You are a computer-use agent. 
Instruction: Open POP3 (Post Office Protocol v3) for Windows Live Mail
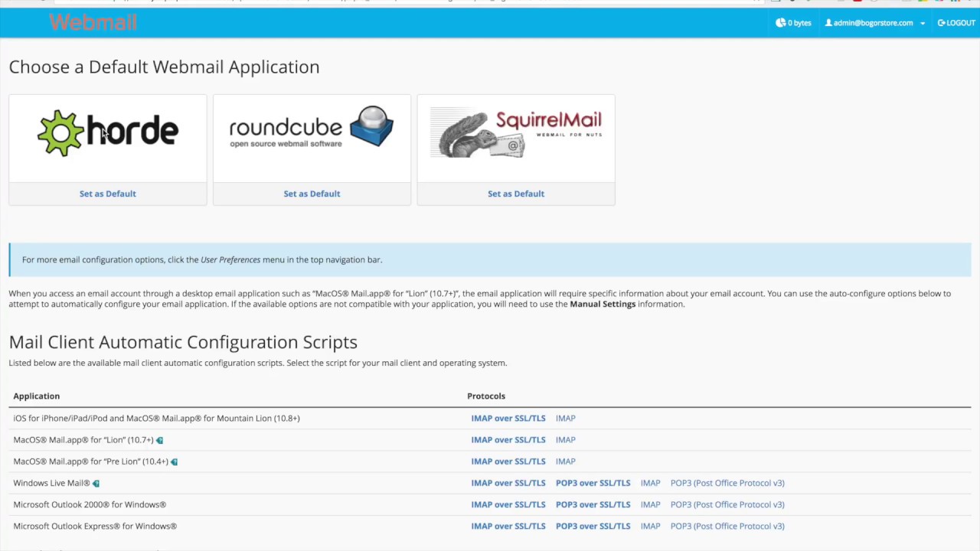727,483
